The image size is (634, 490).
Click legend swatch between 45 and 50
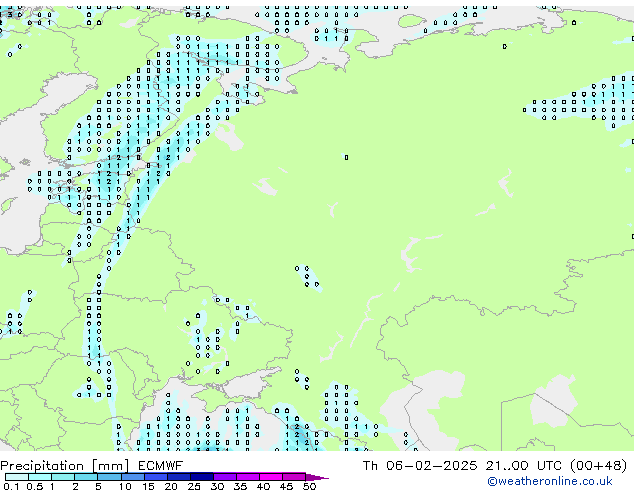click(x=294, y=477)
